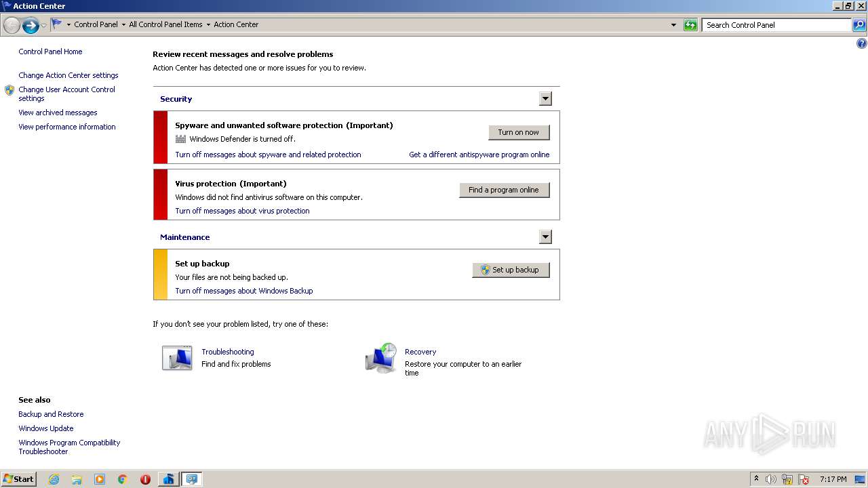Click All Control Panel Items in breadcrumb

pos(165,24)
